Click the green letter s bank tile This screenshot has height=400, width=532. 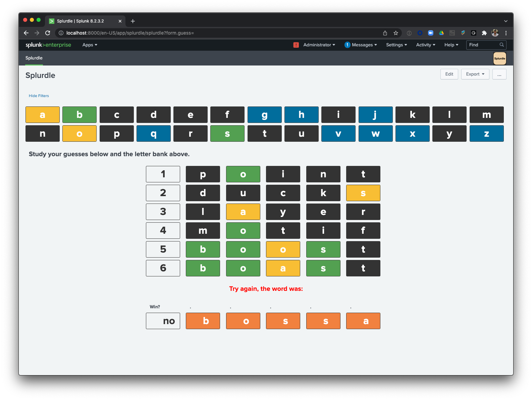point(227,134)
